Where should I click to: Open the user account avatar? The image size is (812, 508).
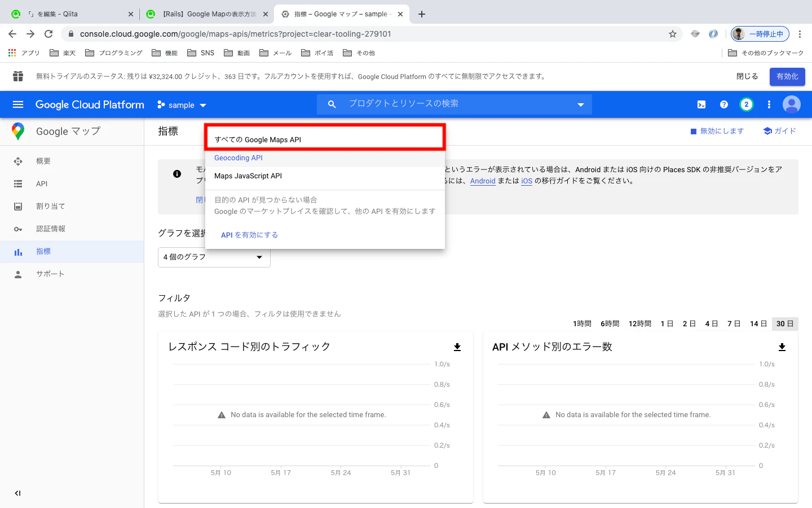tap(792, 104)
